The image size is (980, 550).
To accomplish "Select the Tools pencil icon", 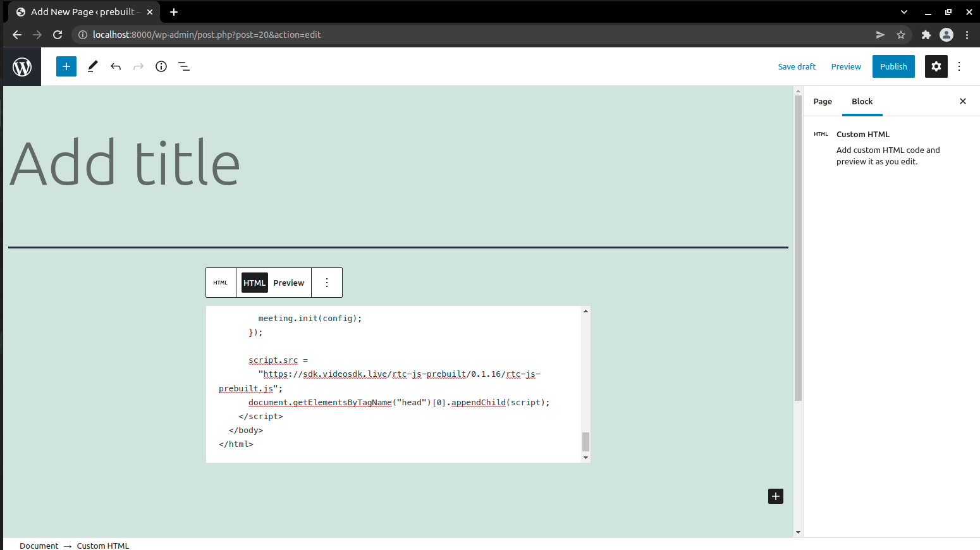I will point(92,66).
